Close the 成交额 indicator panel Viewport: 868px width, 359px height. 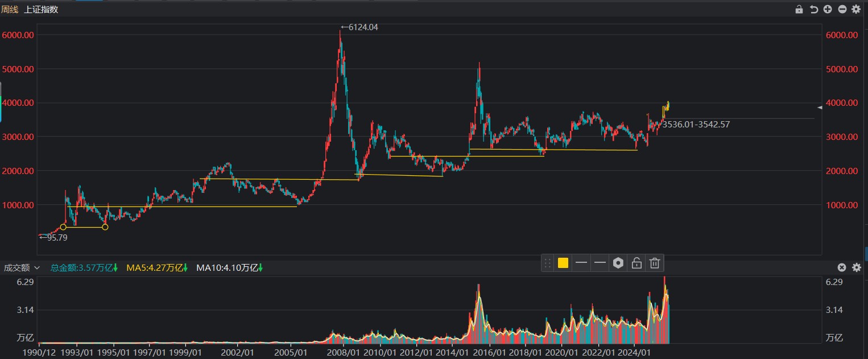pyautogui.click(x=842, y=267)
